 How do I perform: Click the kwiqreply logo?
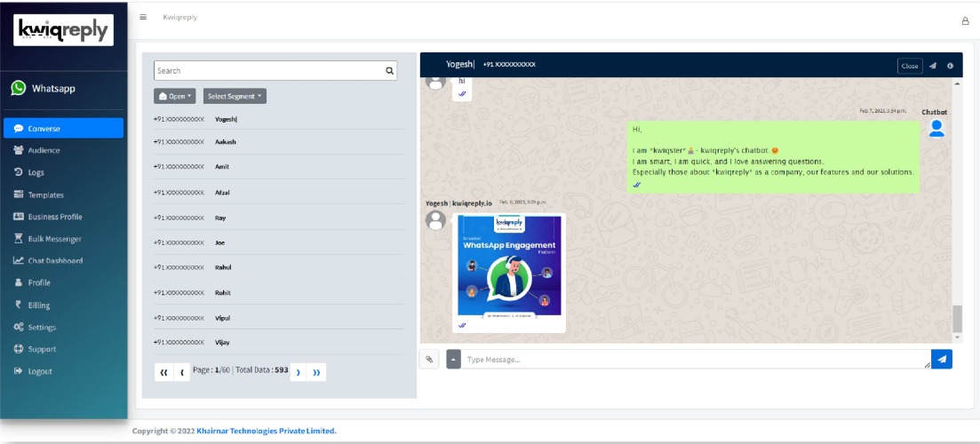pyautogui.click(x=63, y=30)
